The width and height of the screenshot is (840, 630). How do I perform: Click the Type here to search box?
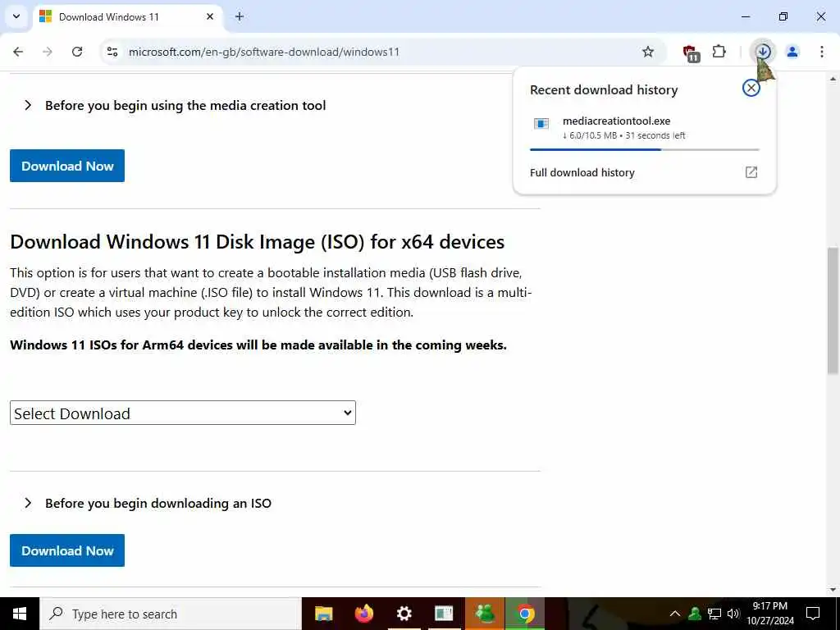[171, 614]
